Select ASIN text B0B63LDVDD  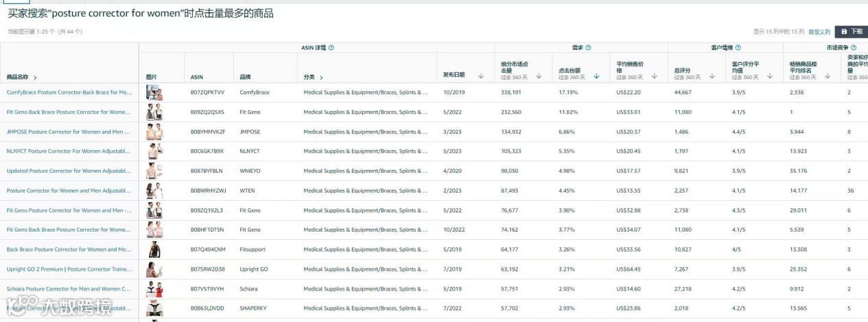pos(207,308)
